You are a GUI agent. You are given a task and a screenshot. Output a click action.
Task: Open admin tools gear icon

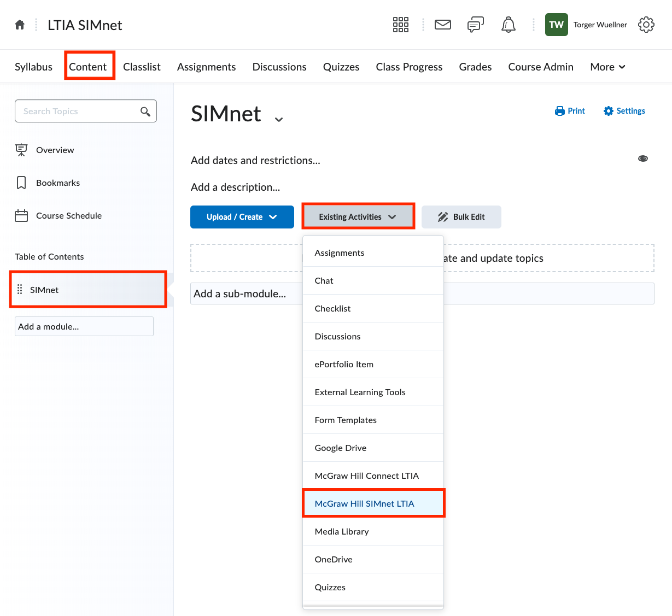646,25
